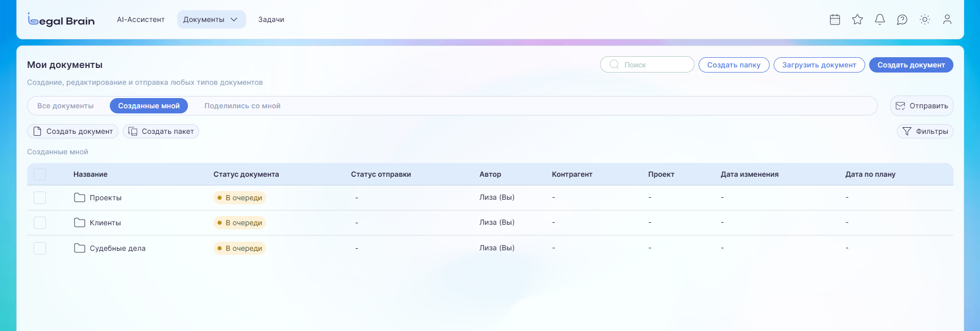The width and height of the screenshot is (980, 331).
Task: Click the Legal Brain logo
Action: (x=61, y=20)
